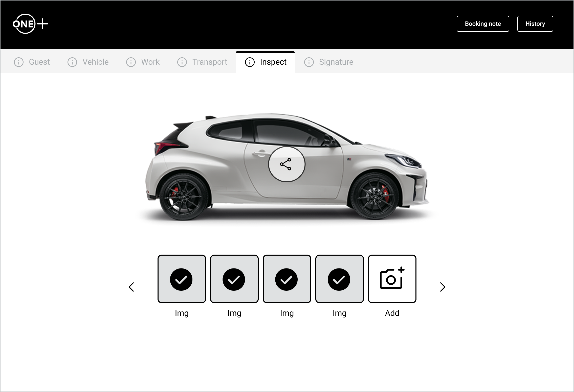Click the info icon next to Vehicle
Screen dimensions: 574x392
point(72,62)
